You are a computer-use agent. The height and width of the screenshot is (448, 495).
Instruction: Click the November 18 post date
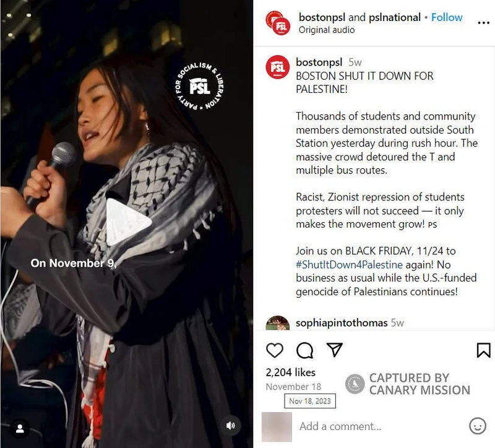click(x=293, y=387)
